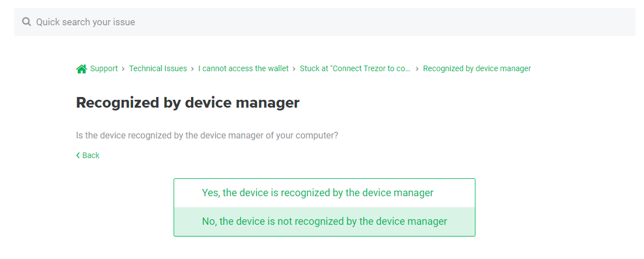Click the green home icon

(81, 69)
